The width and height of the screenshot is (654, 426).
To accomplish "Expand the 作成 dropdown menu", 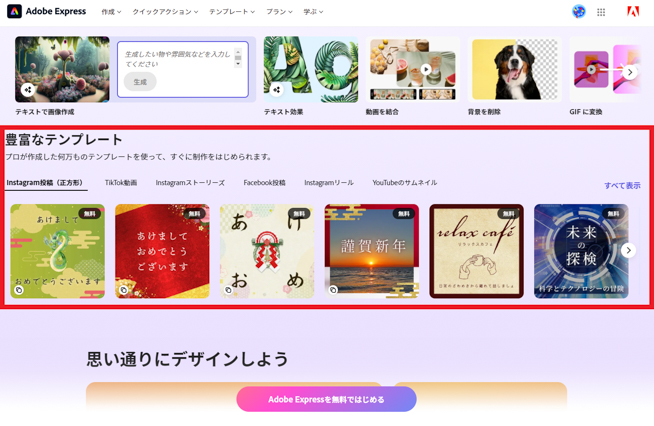I will click(x=111, y=12).
